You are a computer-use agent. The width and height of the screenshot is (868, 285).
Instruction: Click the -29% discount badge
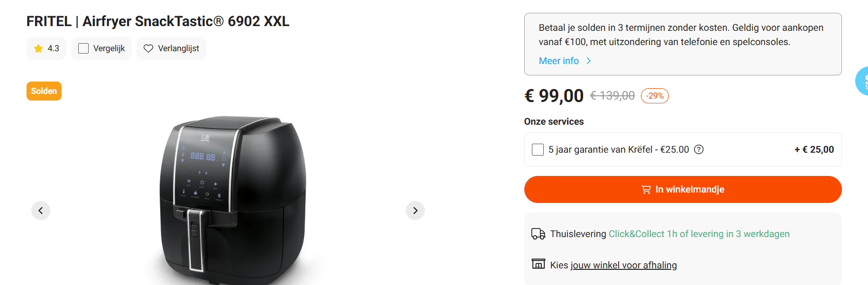coord(655,96)
